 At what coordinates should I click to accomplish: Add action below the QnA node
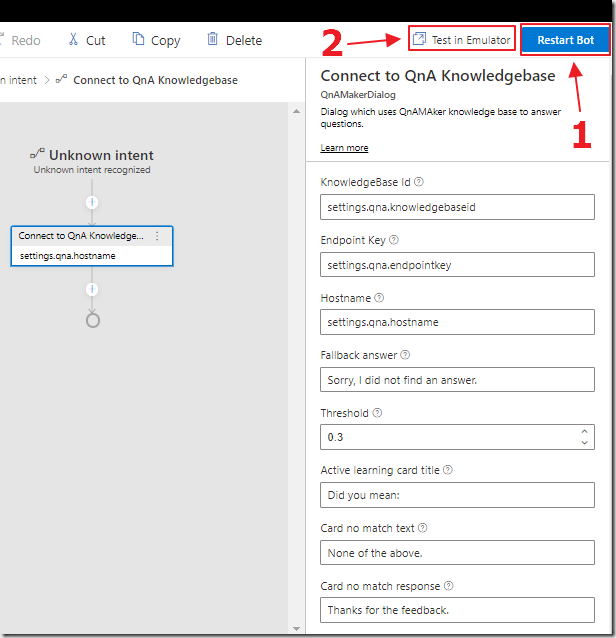coord(92,289)
